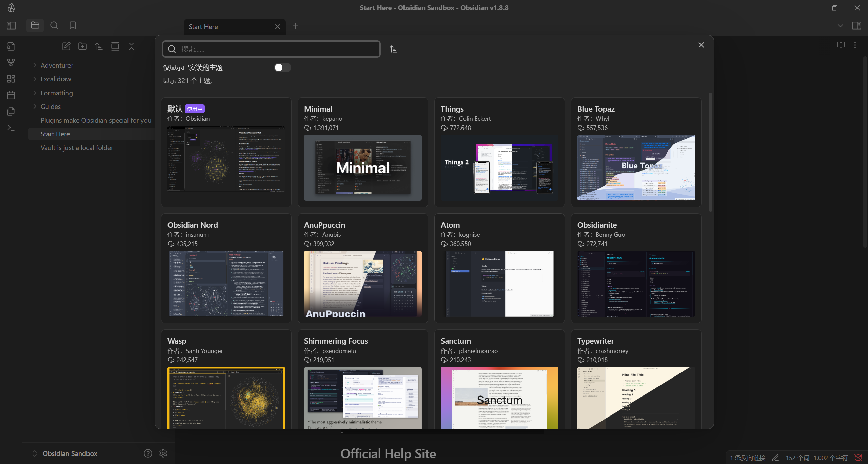Toggle show only installed themes switch
The width and height of the screenshot is (868, 464).
click(282, 67)
